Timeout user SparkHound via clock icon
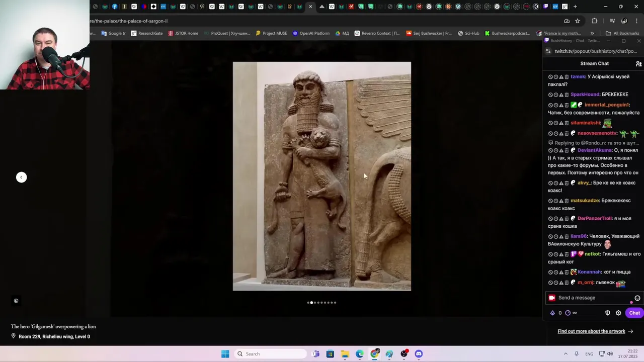This screenshot has height=362, width=644. (556, 95)
